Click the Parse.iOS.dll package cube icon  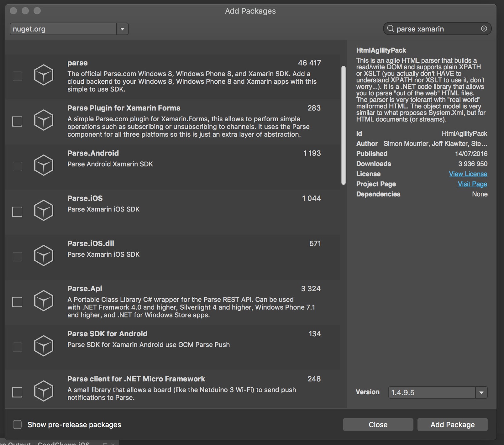coord(43,255)
